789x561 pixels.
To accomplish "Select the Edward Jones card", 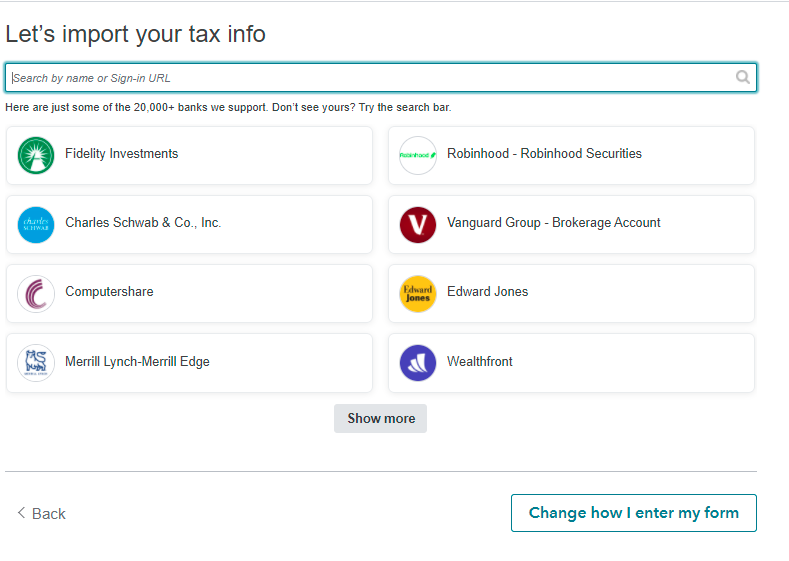I will 571,294.
